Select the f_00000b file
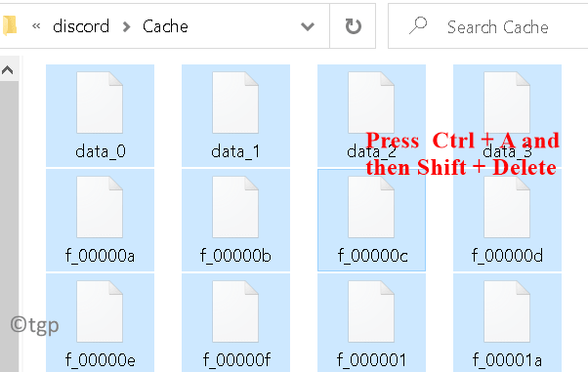588x372 pixels. point(235,220)
